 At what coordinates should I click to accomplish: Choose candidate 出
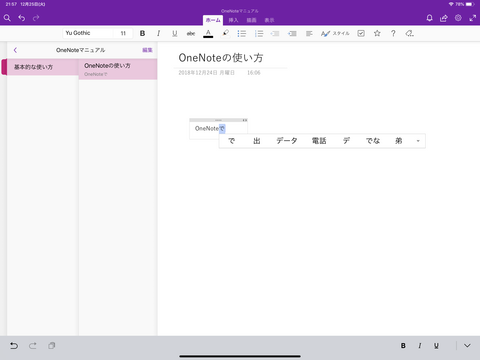[257, 141]
